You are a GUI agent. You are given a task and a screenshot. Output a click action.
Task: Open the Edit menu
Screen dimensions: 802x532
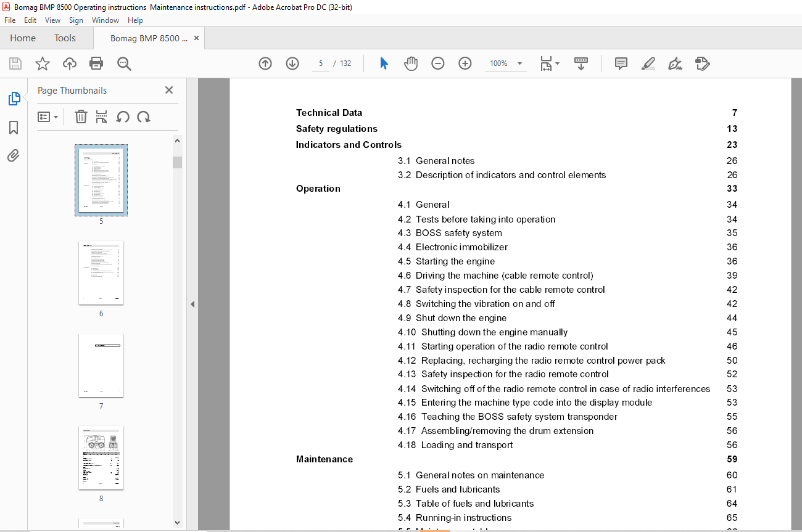pos(30,20)
